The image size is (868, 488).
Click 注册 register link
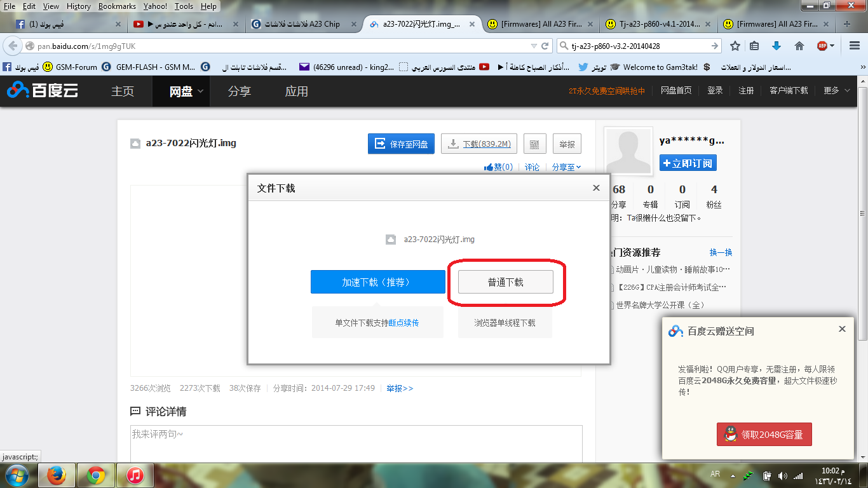tap(746, 91)
